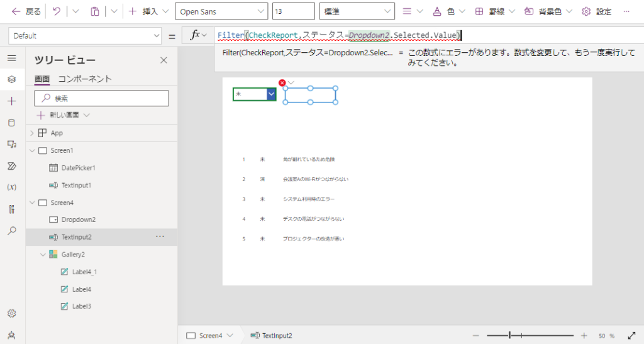Viewport: 644px width, 344px height.
Task: Click the search magnifier icon in sidebar
Action: click(x=12, y=231)
